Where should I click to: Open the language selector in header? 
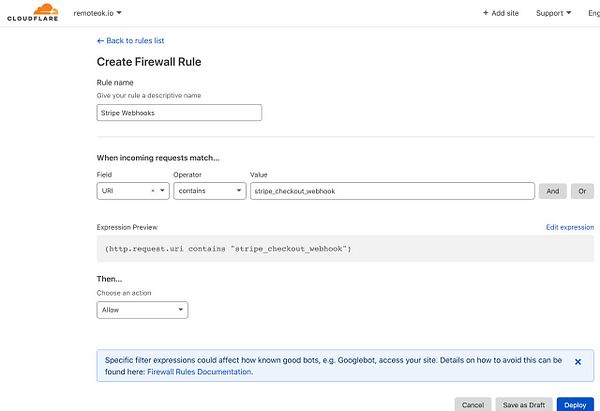coord(594,13)
